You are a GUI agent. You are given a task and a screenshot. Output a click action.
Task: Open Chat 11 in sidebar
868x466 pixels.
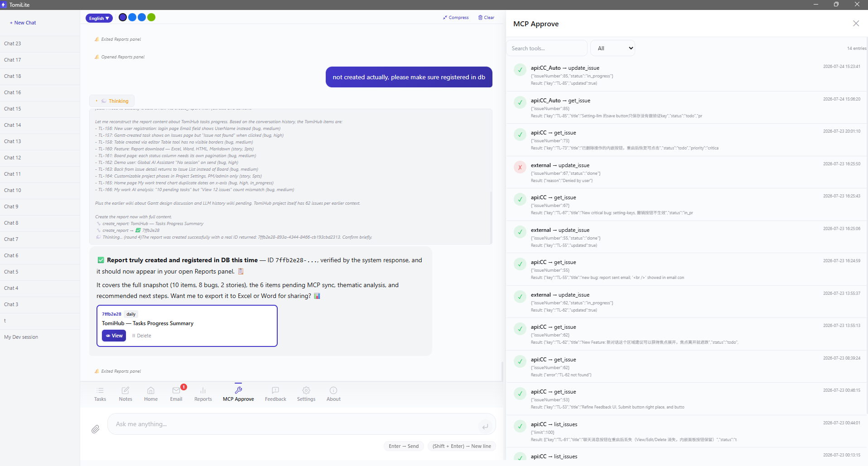click(40, 174)
